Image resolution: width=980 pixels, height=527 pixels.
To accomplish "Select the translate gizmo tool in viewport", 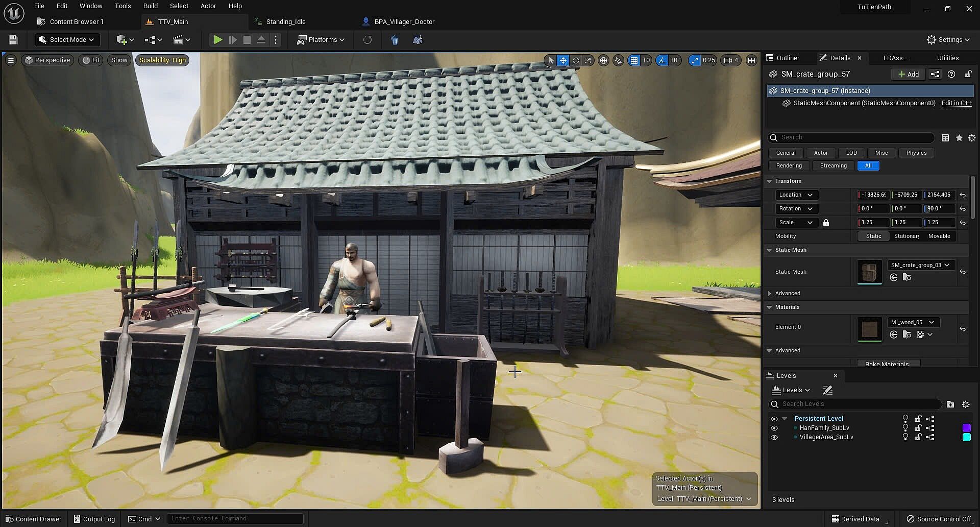I will click(563, 60).
